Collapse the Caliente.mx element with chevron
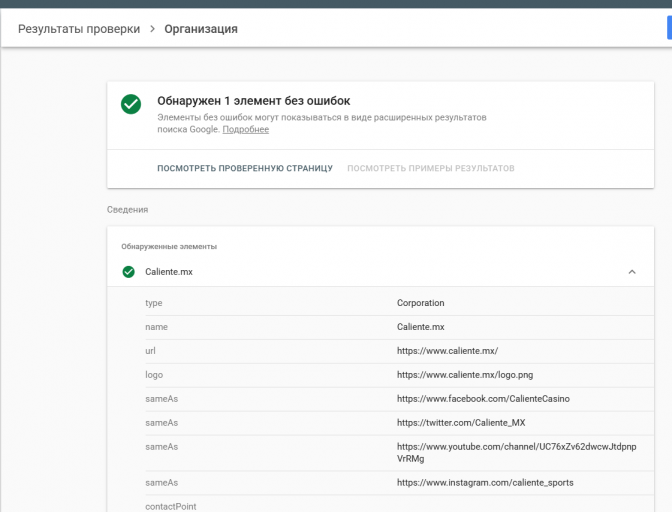 pos(632,272)
